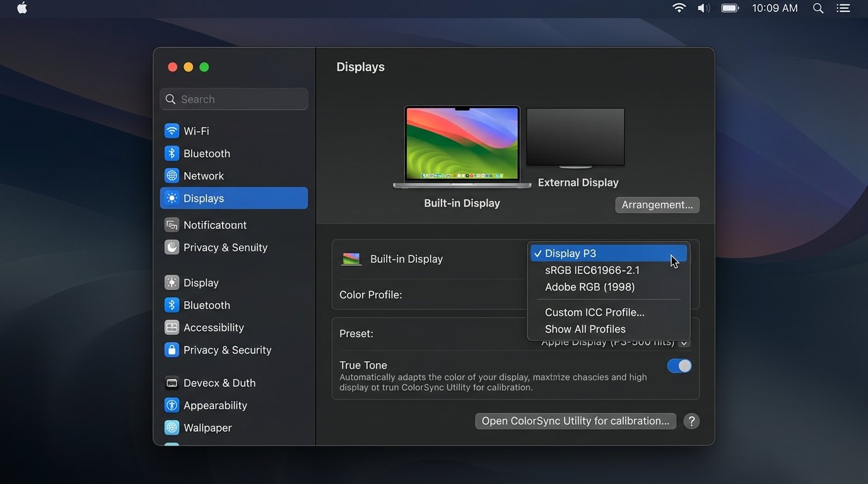This screenshot has height=484, width=868.
Task: Open Wallpaper settings in sidebar
Action: [234, 428]
